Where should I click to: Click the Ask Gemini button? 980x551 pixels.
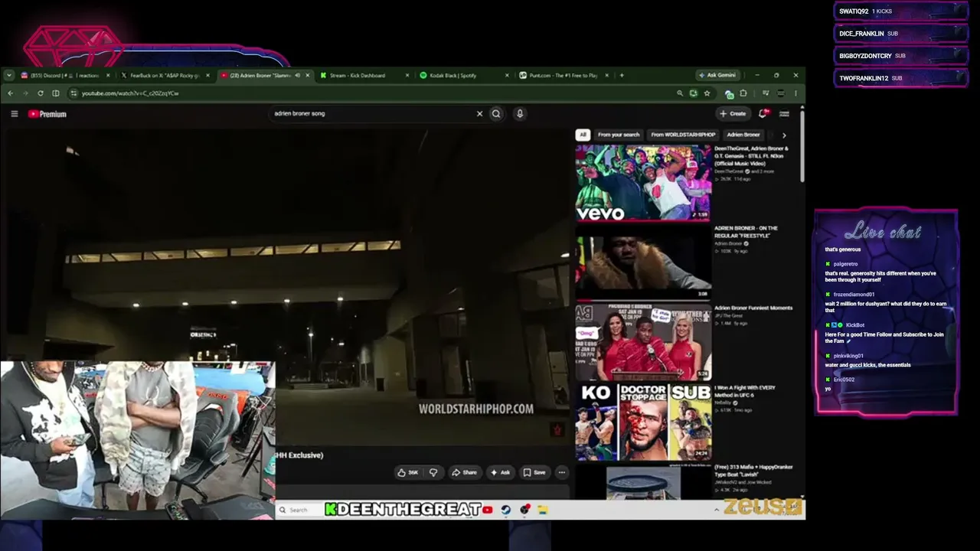tap(717, 75)
